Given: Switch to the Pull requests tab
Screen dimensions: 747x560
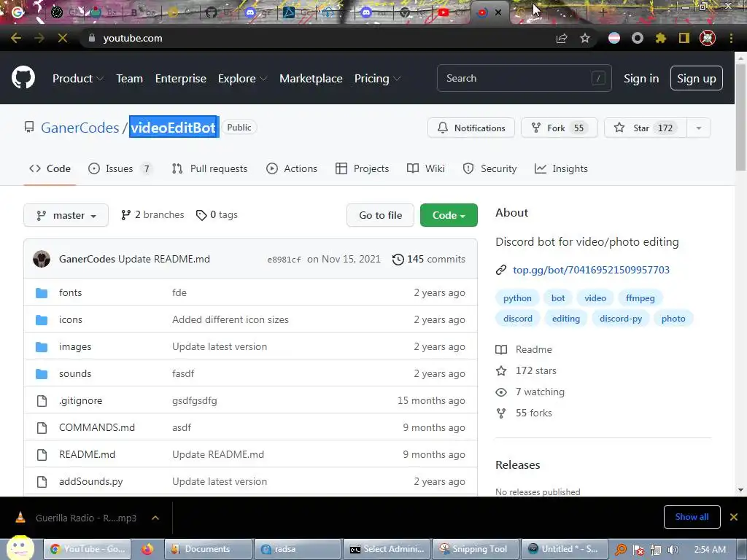Looking at the screenshot, I should [209, 168].
